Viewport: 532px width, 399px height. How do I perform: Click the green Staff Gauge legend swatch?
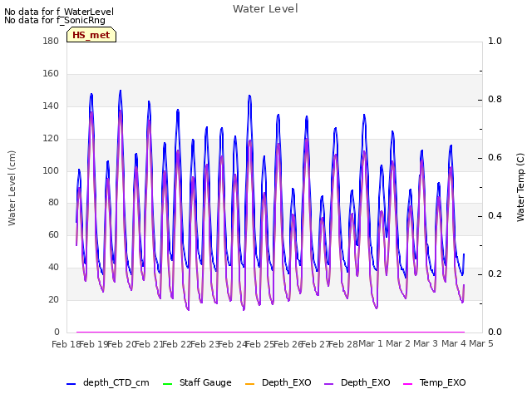pyautogui.click(x=168, y=384)
